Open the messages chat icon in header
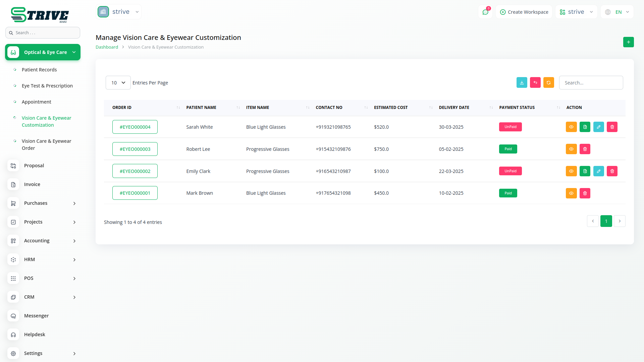The height and width of the screenshot is (362, 644). (485, 12)
